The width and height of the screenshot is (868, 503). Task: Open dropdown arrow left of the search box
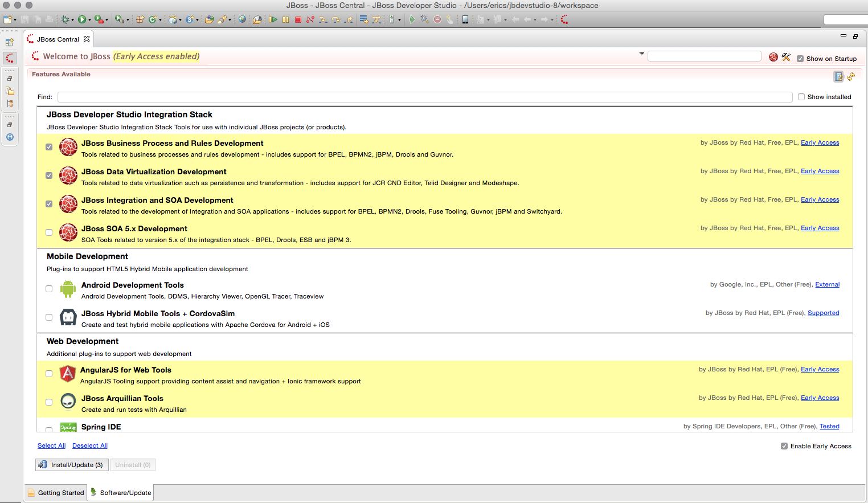click(642, 54)
